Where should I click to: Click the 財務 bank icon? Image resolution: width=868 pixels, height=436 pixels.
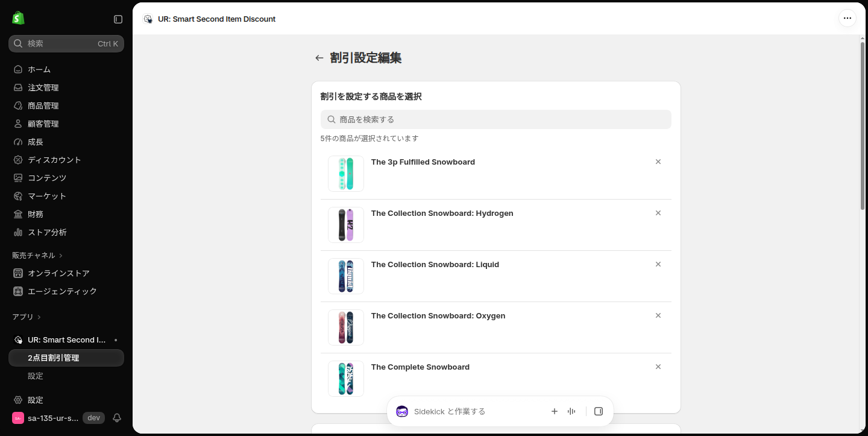pyautogui.click(x=18, y=214)
